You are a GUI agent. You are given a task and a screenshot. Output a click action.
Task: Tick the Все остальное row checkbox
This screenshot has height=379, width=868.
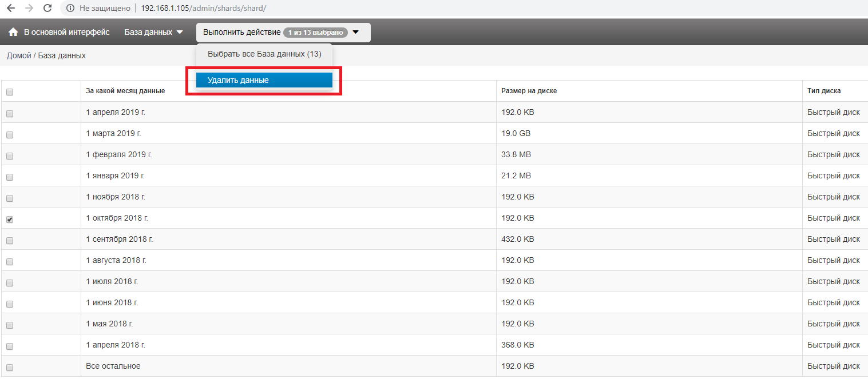coord(10,368)
